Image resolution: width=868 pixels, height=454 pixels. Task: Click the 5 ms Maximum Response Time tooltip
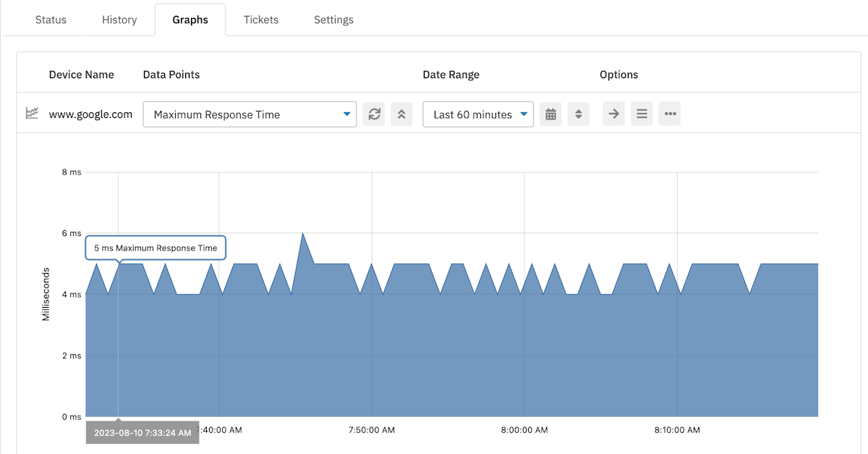pyautogui.click(x=155, y=248)
